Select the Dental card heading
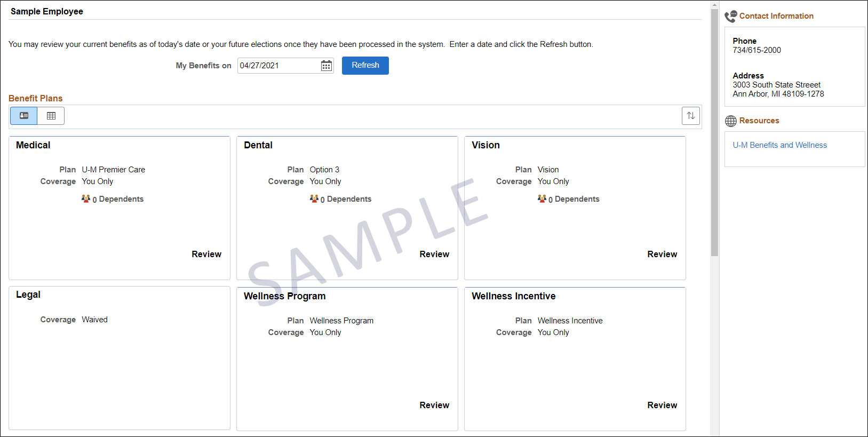The width and height of the screenshot is (868, 437). [258, 145]
